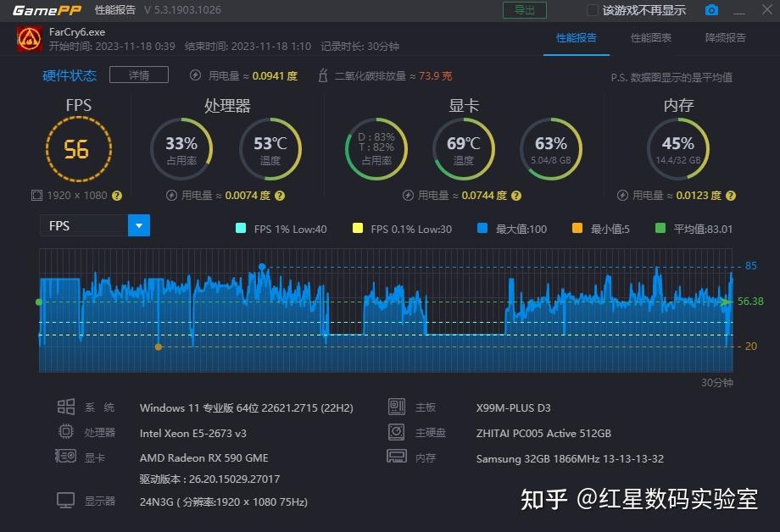
Task: Click lightning icon beside CPU power usage
Action: (x=171, y=196)
